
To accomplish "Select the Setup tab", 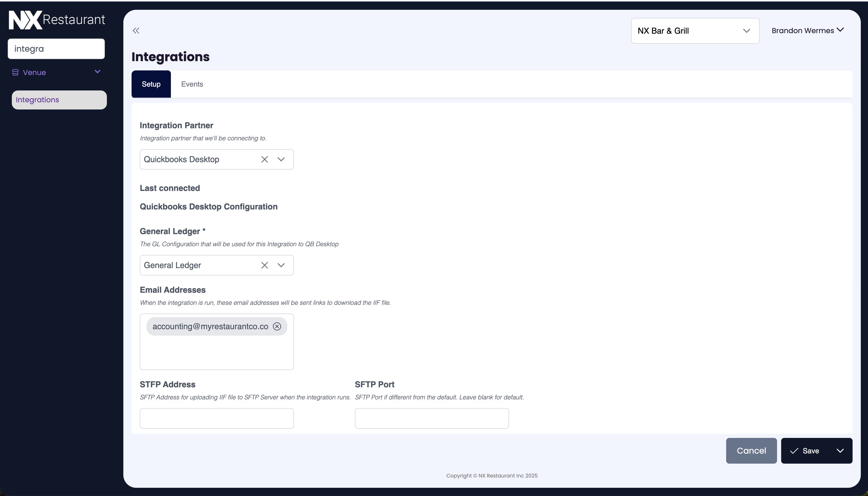I will point(151,84).
